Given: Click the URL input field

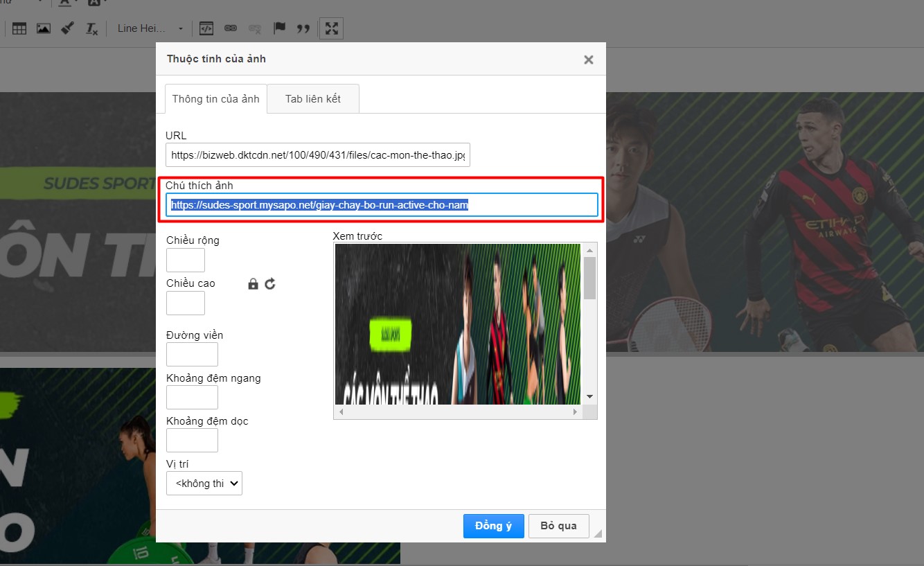Looking at the screenshot, I should pos(318,155).
